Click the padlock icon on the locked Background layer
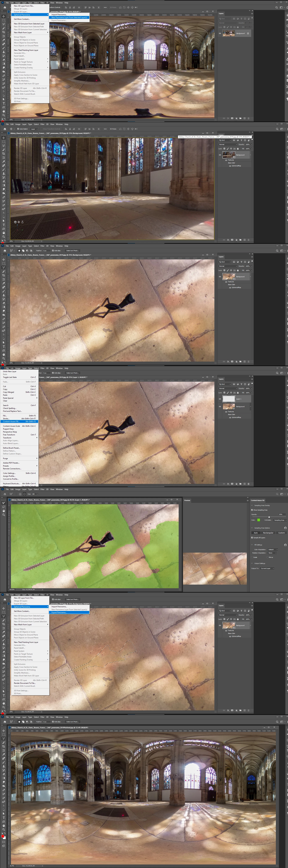 click(248, 33)
